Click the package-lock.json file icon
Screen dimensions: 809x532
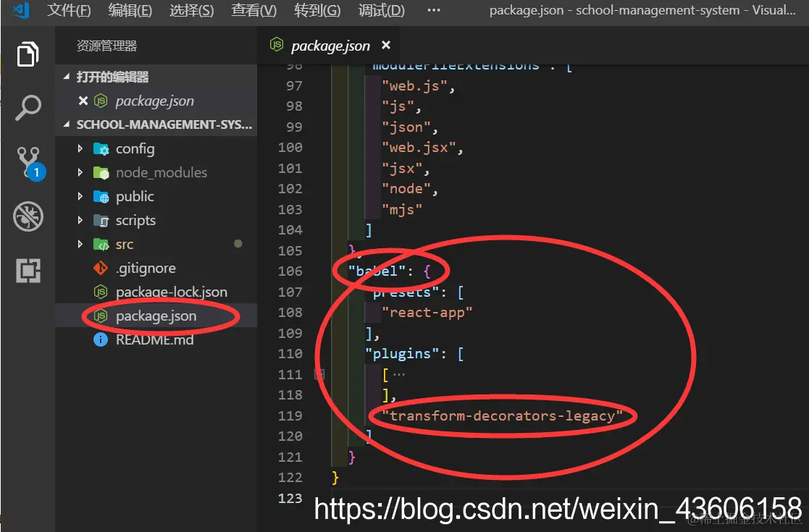coord(101,292)
